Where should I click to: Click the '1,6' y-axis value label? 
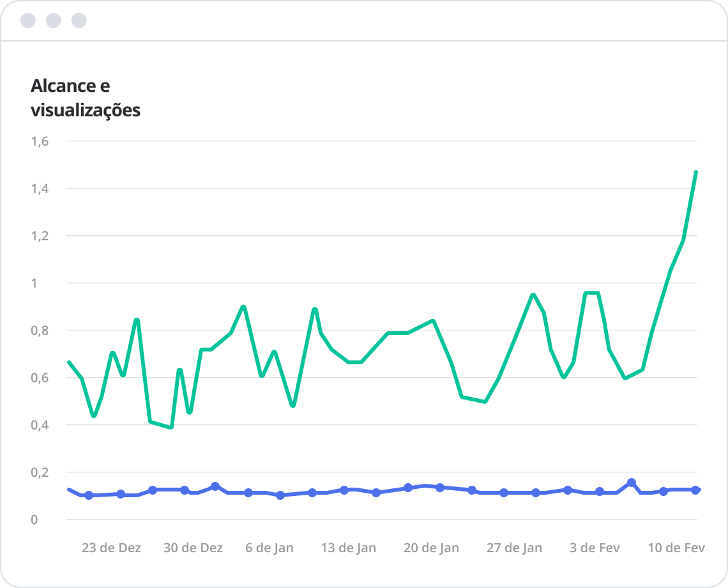click(x=40, y=141)
